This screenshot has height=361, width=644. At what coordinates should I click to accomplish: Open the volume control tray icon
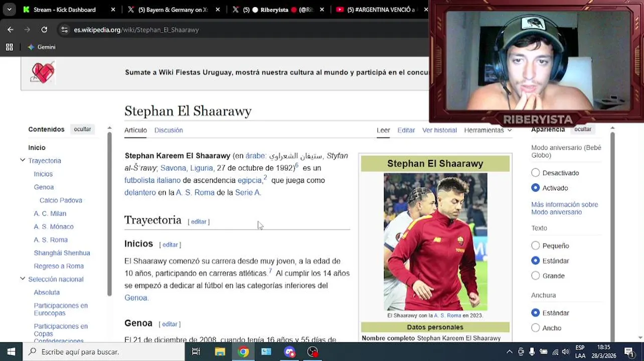pos(566,351)
